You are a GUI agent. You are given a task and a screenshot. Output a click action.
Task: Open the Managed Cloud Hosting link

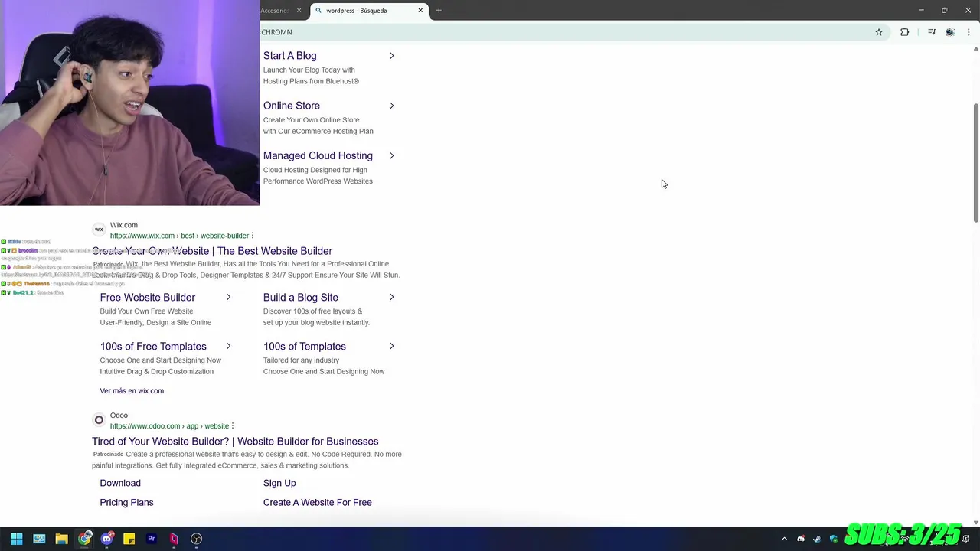pyautogui.click(x=318, y=155)
